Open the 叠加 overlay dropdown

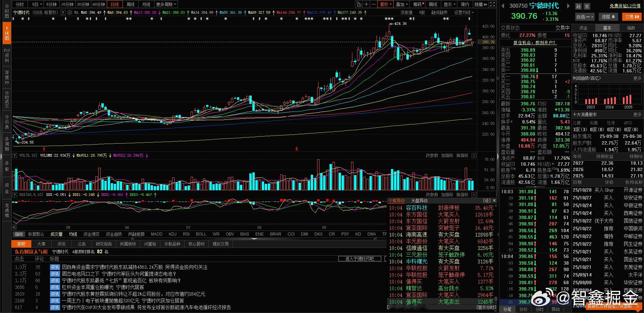click(x=402, y=4)
